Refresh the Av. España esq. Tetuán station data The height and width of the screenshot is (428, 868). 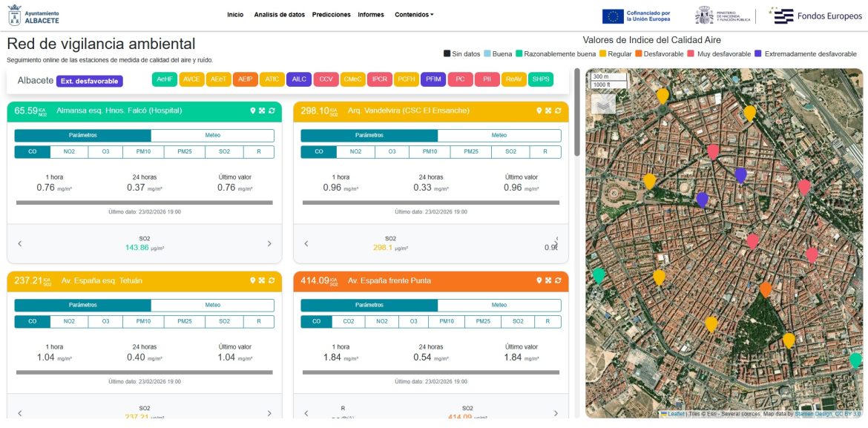(272, 281)
